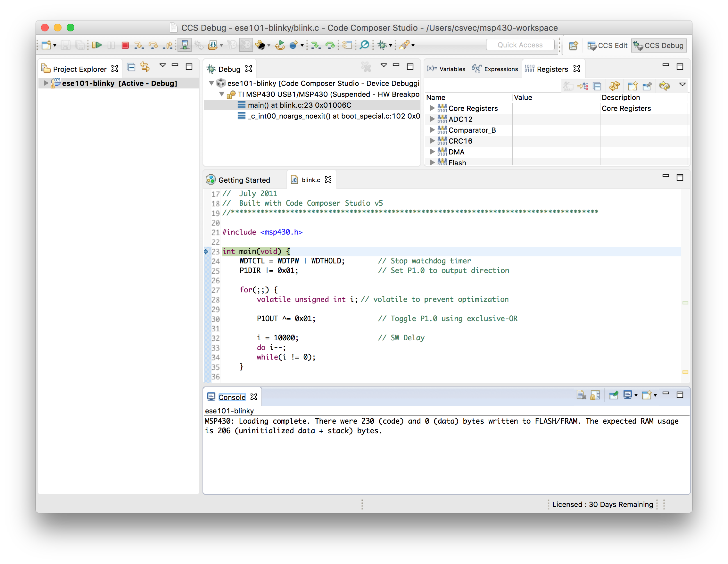Screen dimensions: 728x564
Task: Click the Step Into toolbar icon
Action: click(x=139, y=45)
